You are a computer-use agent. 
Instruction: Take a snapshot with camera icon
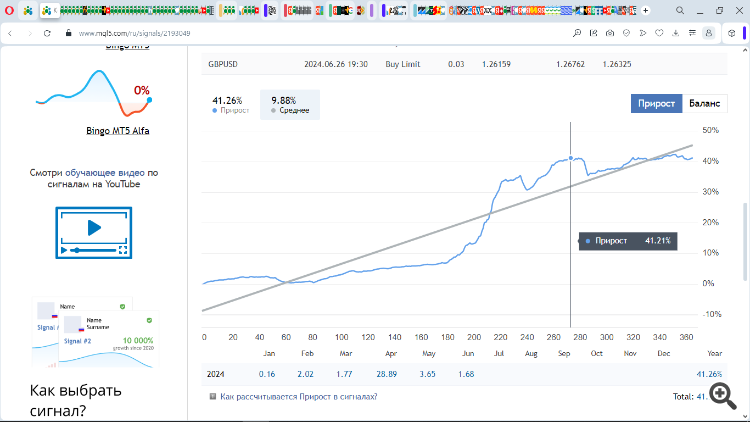click(610, 33)
